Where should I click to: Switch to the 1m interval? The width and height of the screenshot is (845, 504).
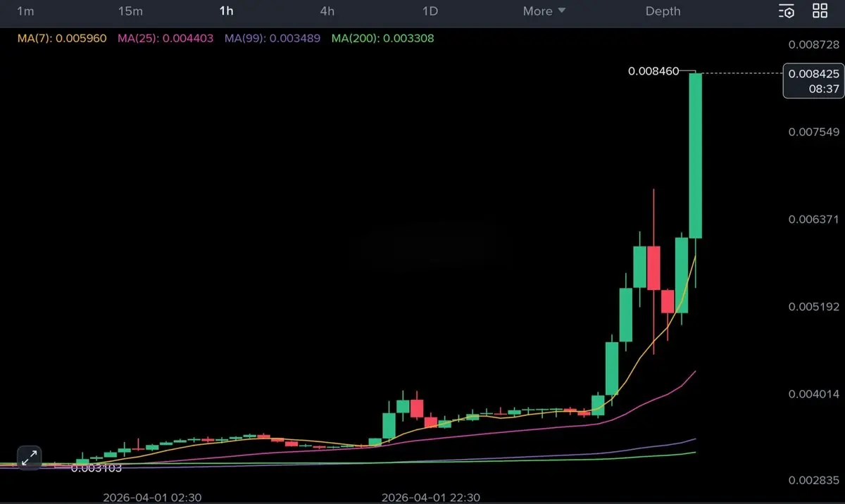click(25, 11)
